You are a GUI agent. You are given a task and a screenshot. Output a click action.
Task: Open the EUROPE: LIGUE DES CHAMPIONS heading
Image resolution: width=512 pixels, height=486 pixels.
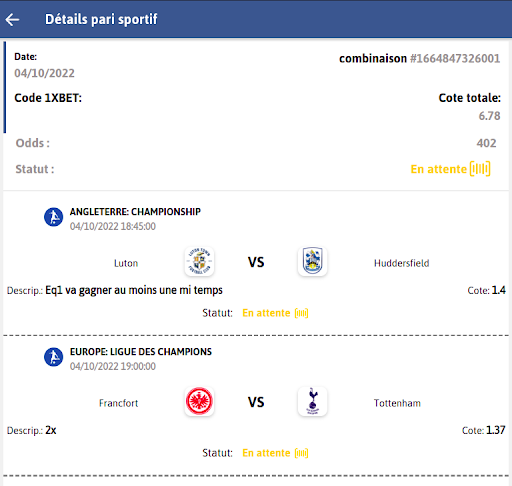(x=141, y=352)
